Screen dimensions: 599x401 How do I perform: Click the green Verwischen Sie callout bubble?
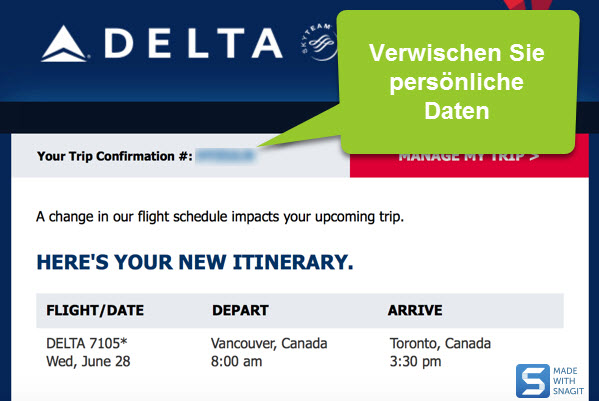tap(457, 82)
